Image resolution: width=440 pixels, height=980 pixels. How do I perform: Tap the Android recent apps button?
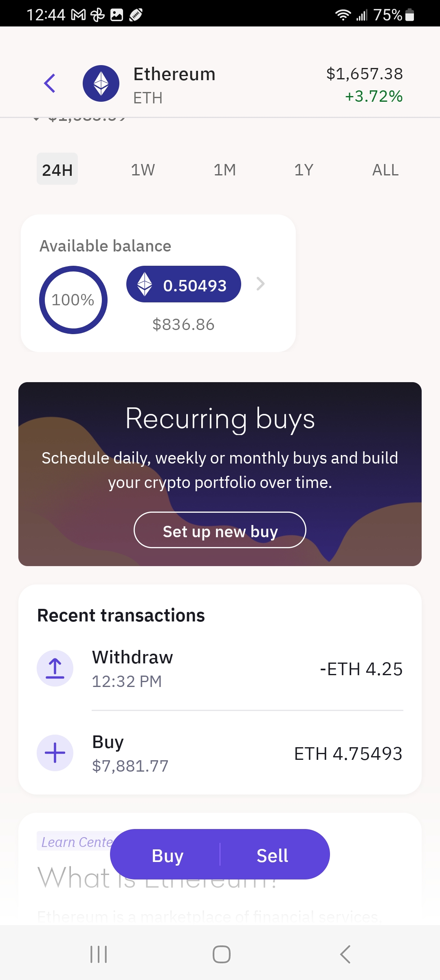[x=99, y=954]
